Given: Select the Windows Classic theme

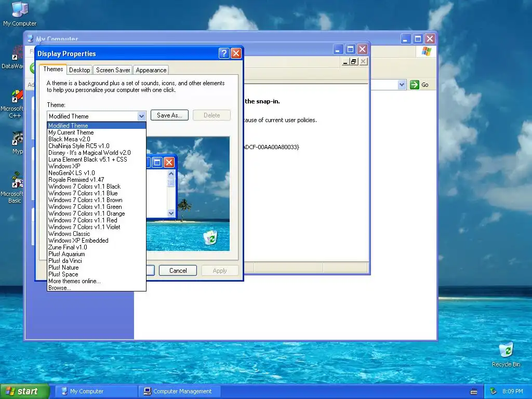Looking at the screenshot, I should point(96,234).
